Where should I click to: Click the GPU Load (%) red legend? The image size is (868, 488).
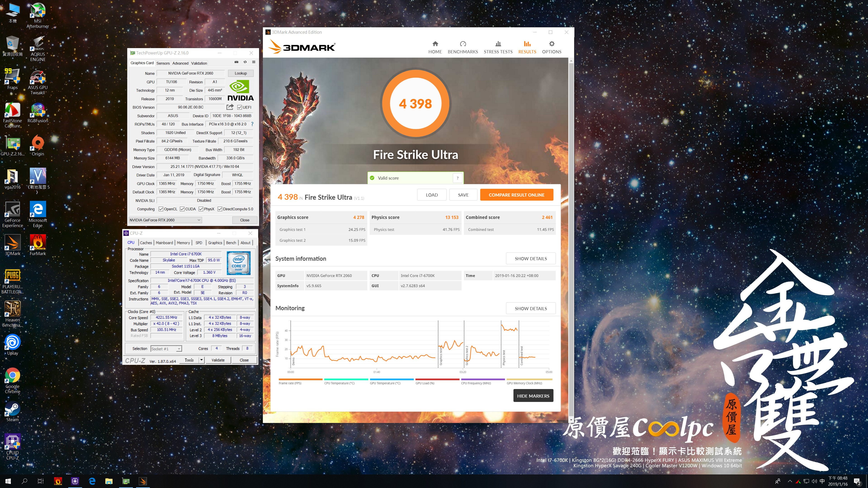pos(437,381)
